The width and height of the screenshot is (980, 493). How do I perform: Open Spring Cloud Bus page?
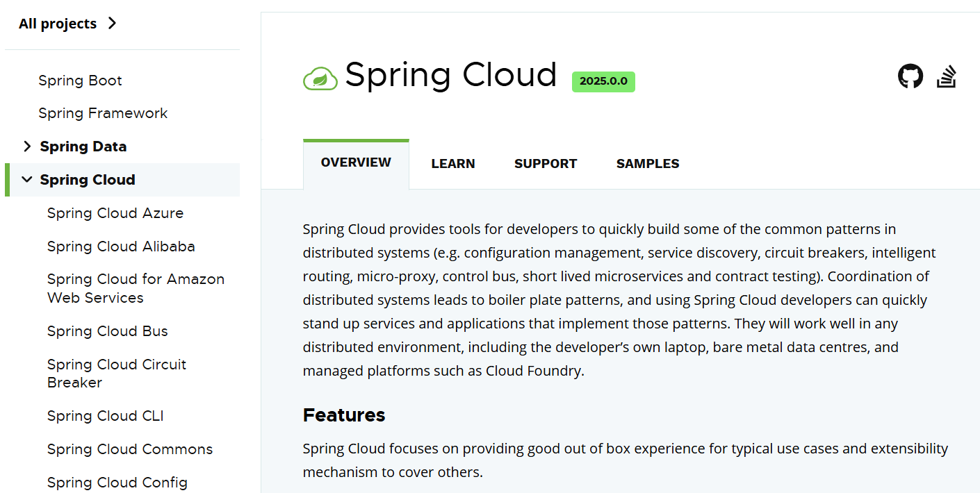(108, 331)
